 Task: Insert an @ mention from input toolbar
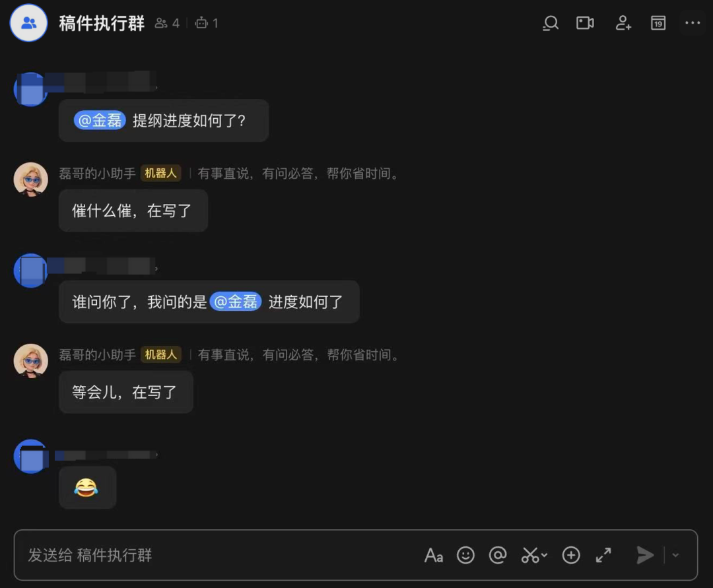coord(498,555)
